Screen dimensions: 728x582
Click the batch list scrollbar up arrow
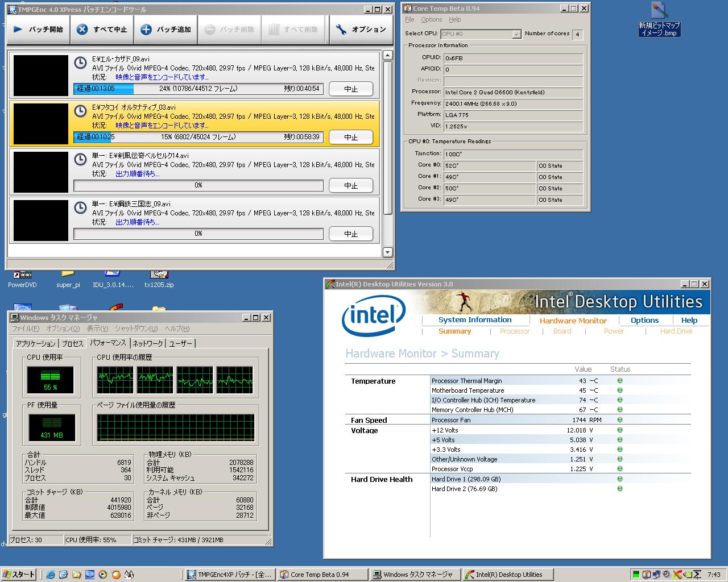[388, 55]
